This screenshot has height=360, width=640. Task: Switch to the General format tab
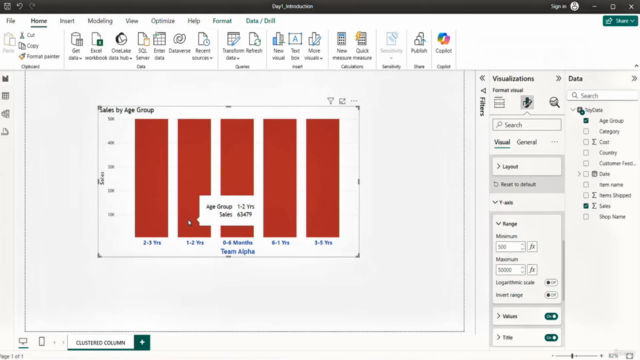click(x=527, y=142)
